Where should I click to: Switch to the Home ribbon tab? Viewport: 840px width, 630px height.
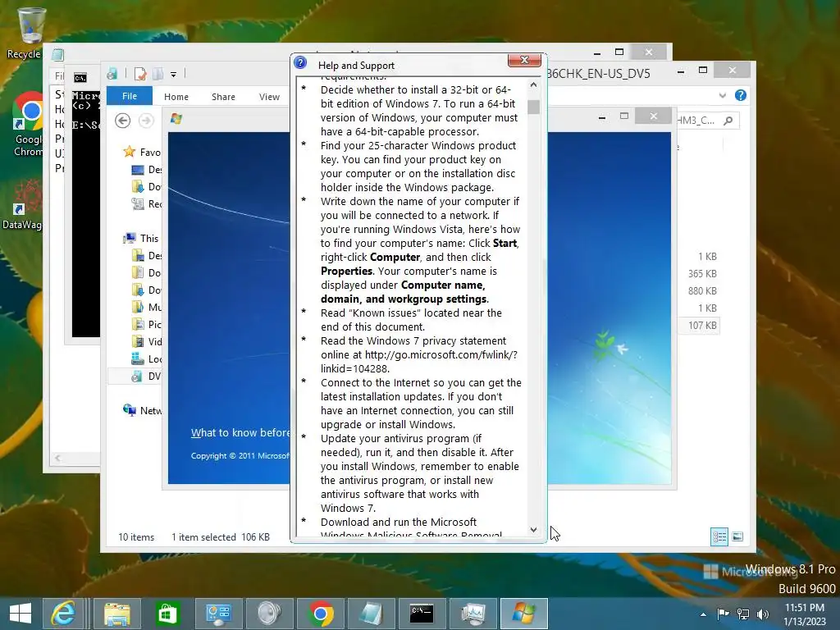click(x=176, y=97)
